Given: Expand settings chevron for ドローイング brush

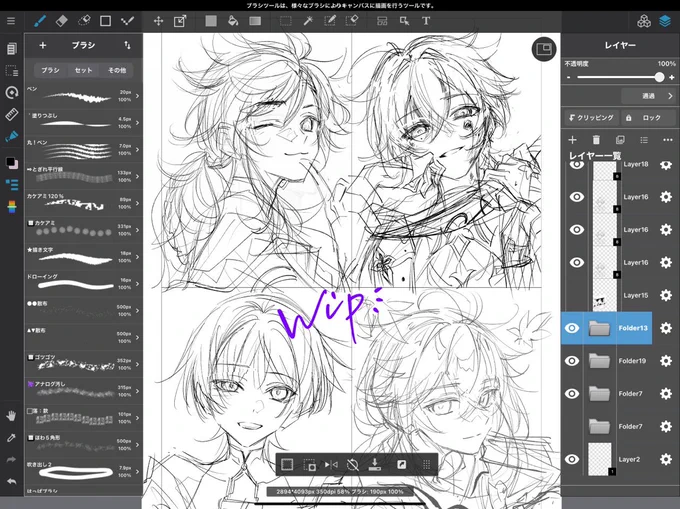Looking at the screenshot, I should pyautogui.click(x=137, y=284).
